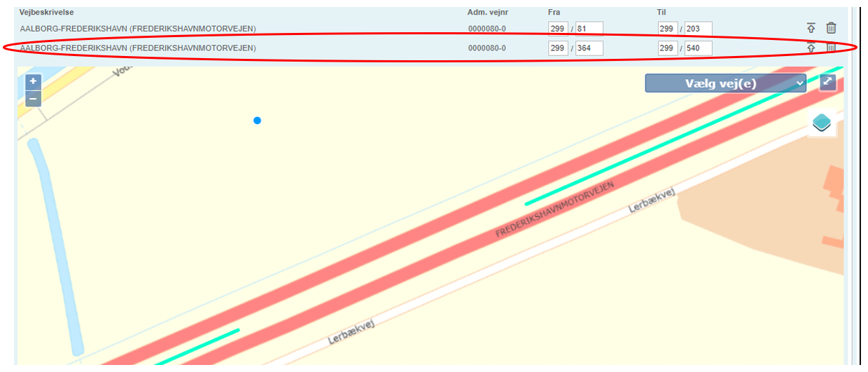
Task: Open the Vælg vej(e) dropdown
Action: tap(725, 83)
